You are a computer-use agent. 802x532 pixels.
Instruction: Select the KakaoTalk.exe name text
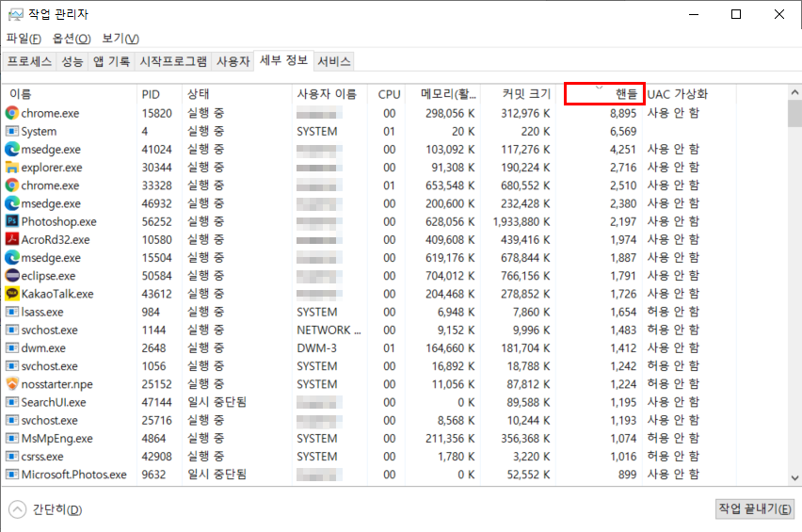click(x=57, y=294)
